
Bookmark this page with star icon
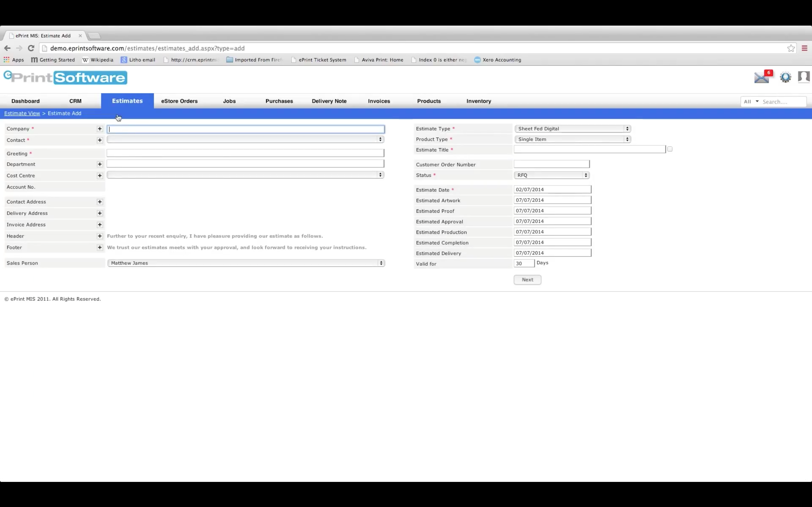791,48
